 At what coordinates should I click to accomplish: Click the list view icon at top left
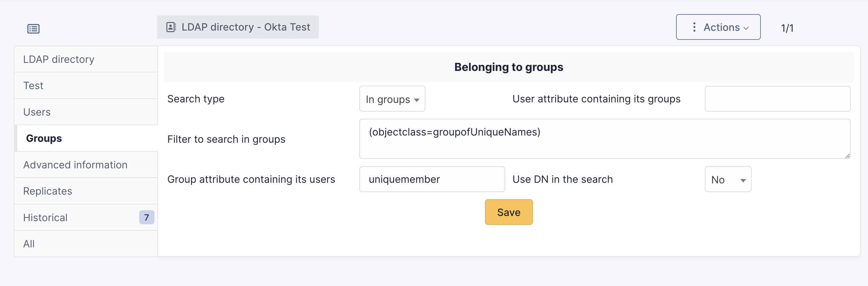pyautogui.click(x=33, y=29)
